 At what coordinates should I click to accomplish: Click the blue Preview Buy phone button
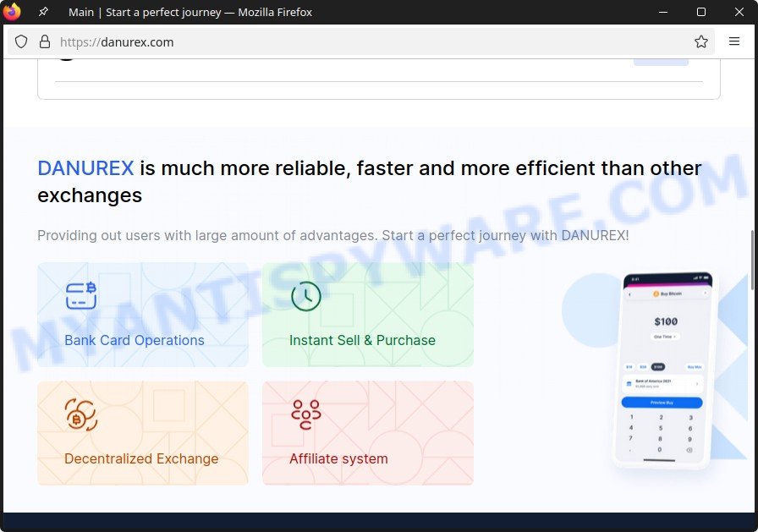tap(662, 402)
